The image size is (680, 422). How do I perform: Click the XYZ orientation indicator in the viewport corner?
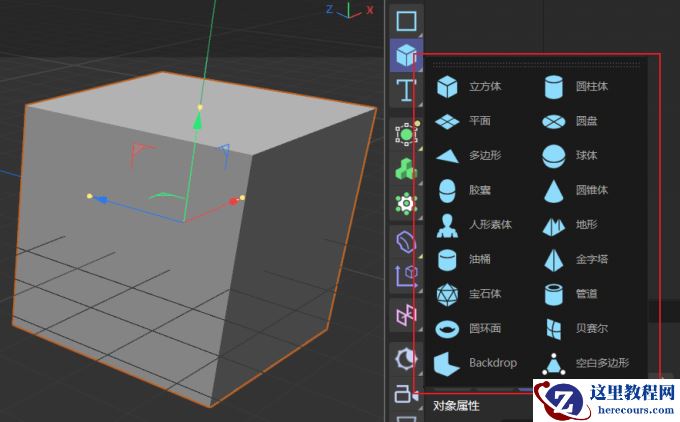350,10
